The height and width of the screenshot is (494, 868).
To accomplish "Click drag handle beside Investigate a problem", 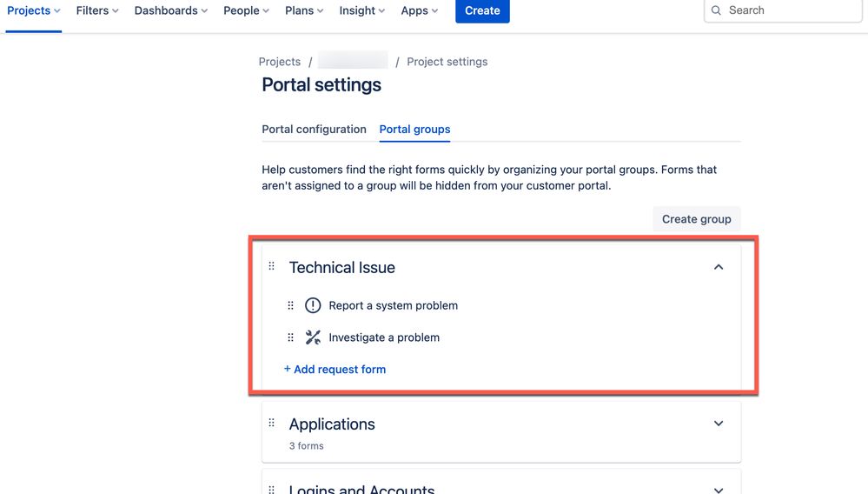I will tap(290, 337).
